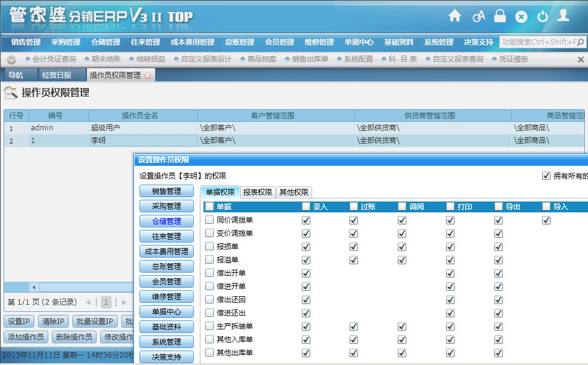588x365 pixels.
Task: Toggle the 录入 column header checkbox
Action: [306, 206]
